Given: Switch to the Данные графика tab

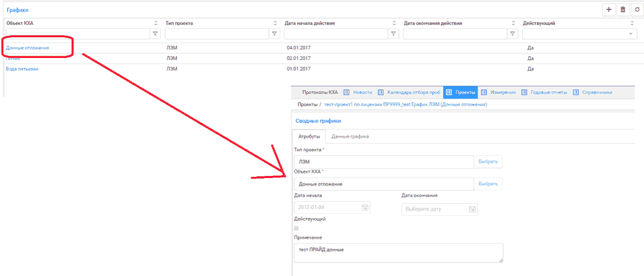Looking at the screenshot, I should [x=350, y=136].
